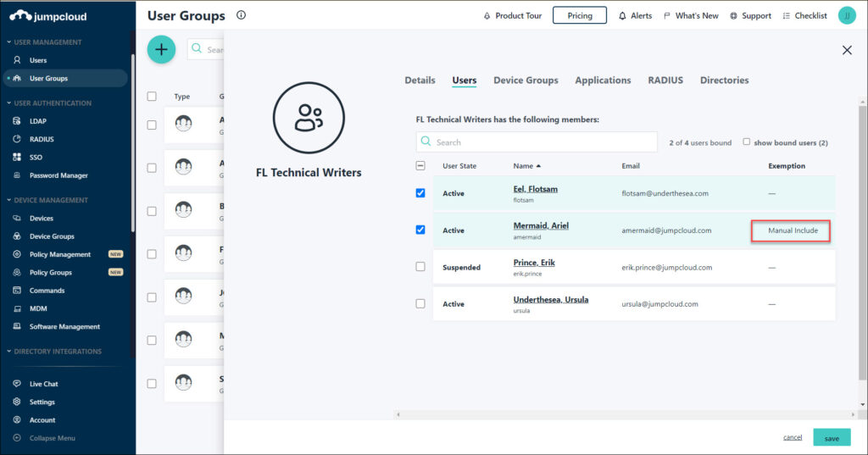Start a Live Chat
The image size is (868, 455).
click(x=43, y=384)
